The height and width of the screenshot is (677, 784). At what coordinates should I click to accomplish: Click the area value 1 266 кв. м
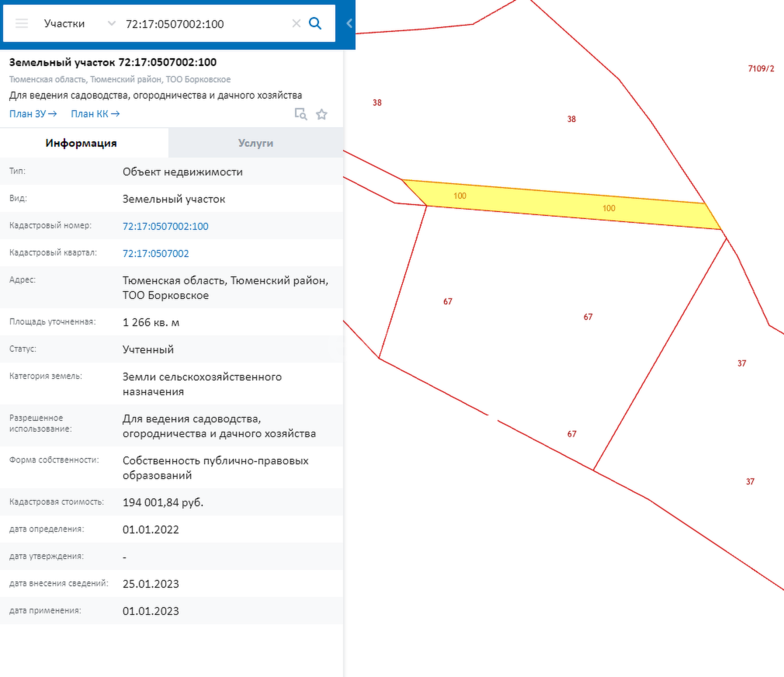click(x=151, y=322)
